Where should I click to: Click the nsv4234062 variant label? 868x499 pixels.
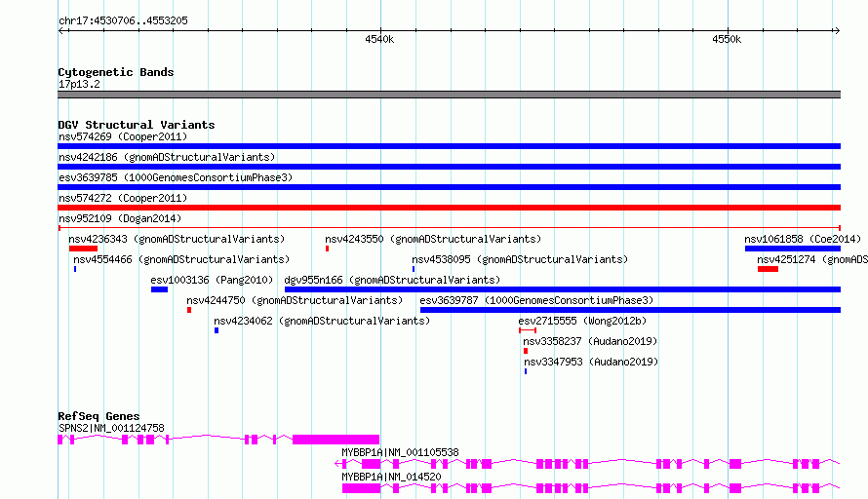tap(322, 321)
